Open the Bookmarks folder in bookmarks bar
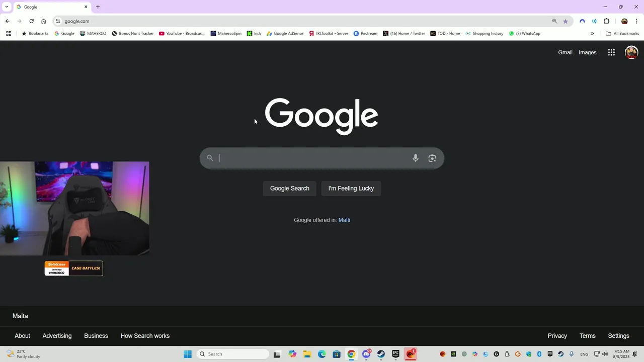 point(35,34)
